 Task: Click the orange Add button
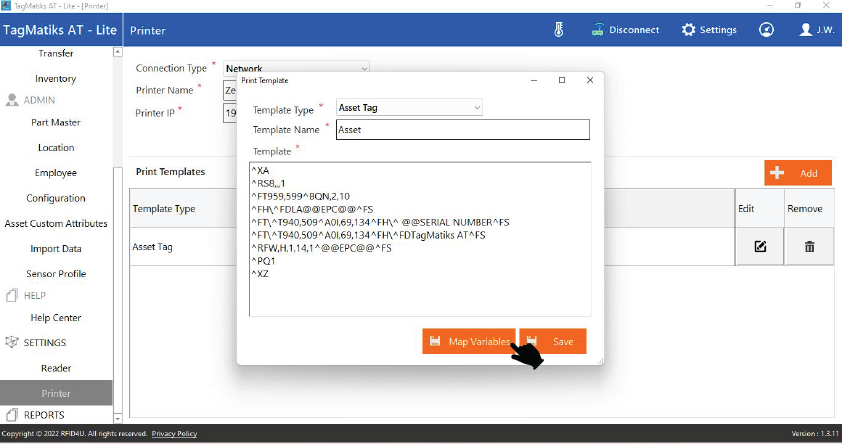point(798,173)
